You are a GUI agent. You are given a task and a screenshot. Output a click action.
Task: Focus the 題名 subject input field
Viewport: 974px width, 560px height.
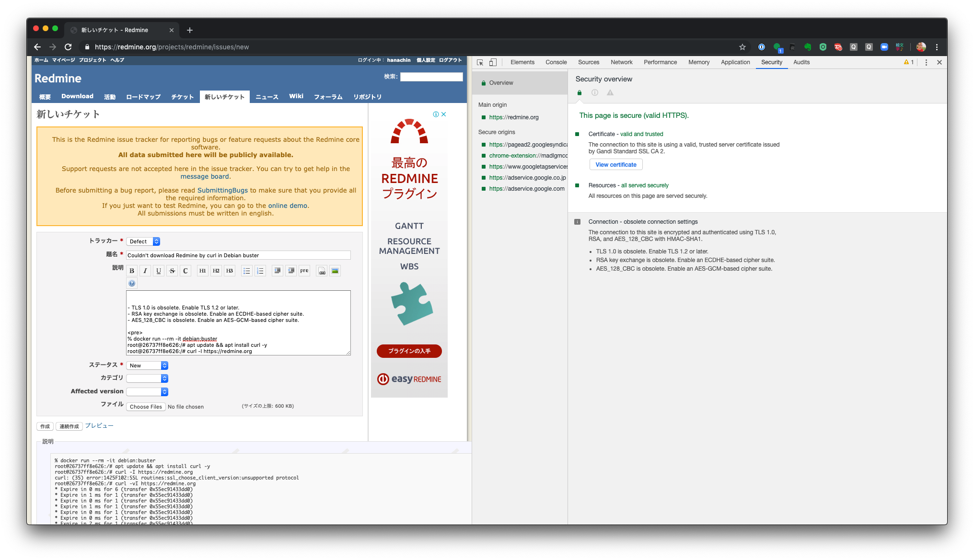238,255
